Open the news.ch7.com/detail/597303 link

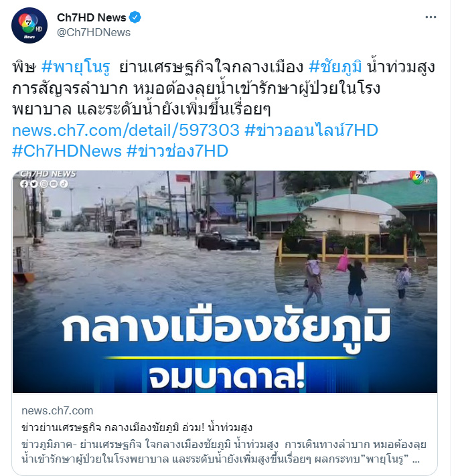pyautogui.click(x=126, y=131)
